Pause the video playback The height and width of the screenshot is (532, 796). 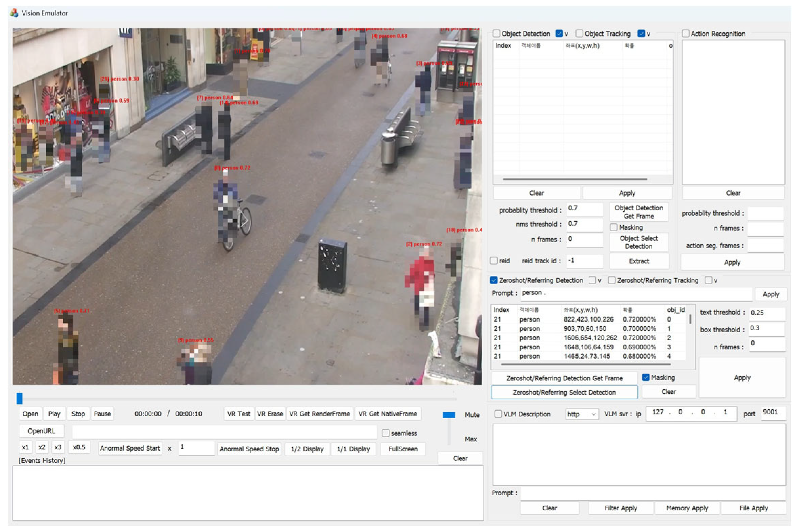click(x=102, y=414)
